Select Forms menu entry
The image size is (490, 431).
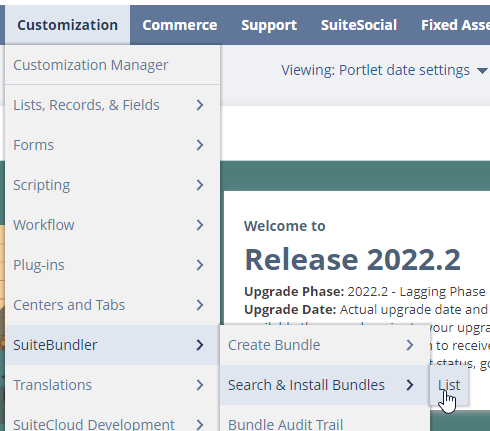coord(112,145)
